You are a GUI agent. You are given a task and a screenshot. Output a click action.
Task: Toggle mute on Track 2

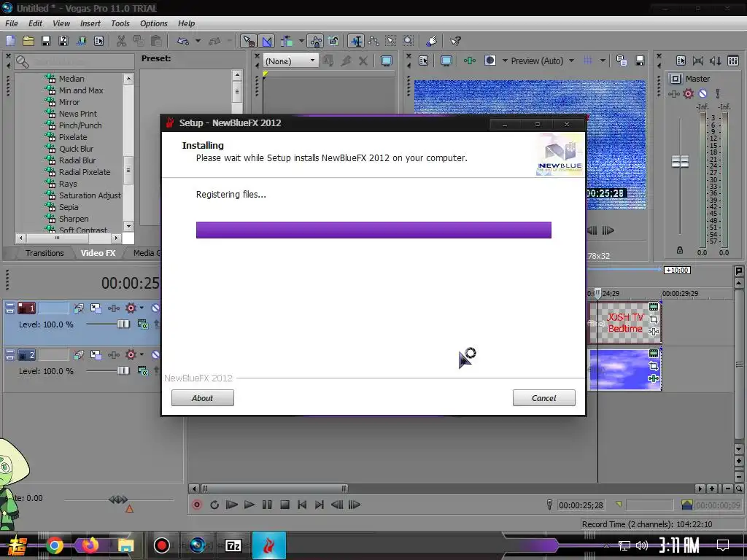coord(155,355)
